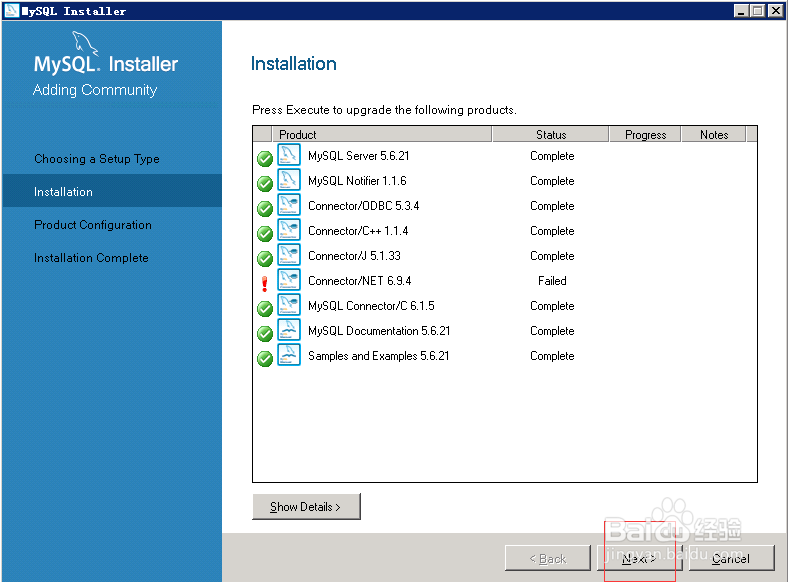Expand the Show Details section
The height and width of the screenshot is (582, 788).
pos(307,507)
